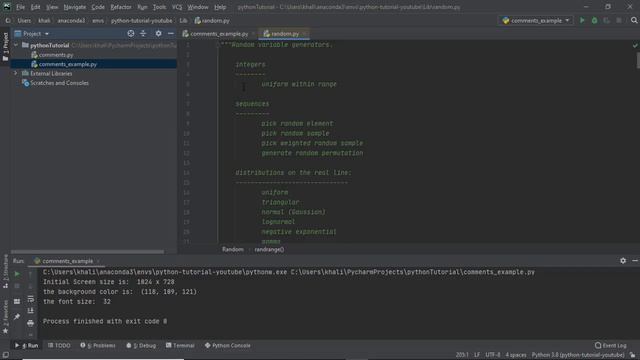Click the Up stack trace arrow in Run panel
Image resolution: width=640 pixels, height=360 pixels.
coord(31,275)
